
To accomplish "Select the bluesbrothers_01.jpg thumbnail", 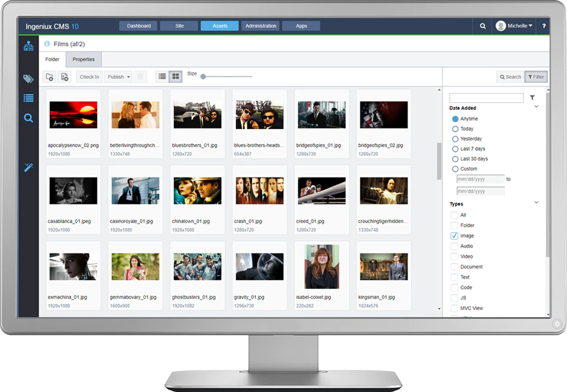I will point(198,115).
